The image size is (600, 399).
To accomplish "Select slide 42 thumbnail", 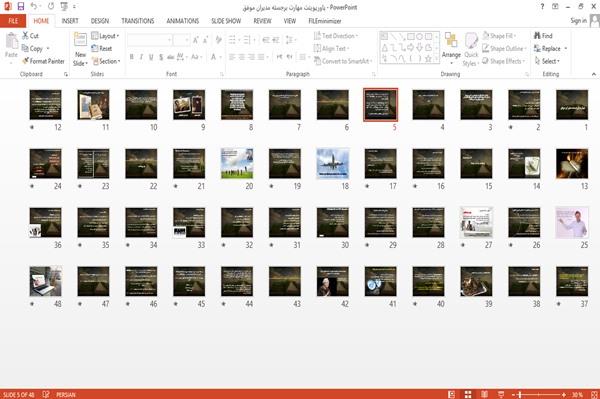I will click(x=333, y=282).
